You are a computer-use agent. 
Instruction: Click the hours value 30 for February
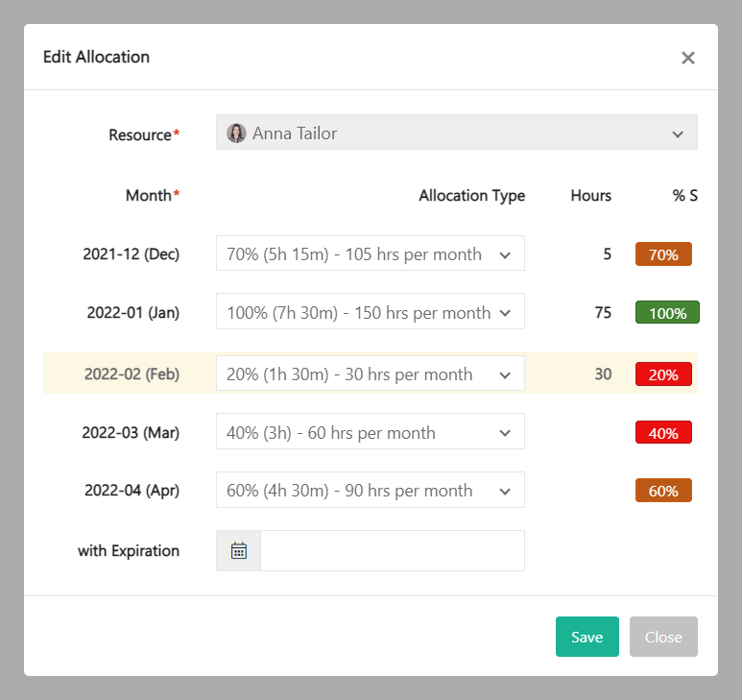603,374
